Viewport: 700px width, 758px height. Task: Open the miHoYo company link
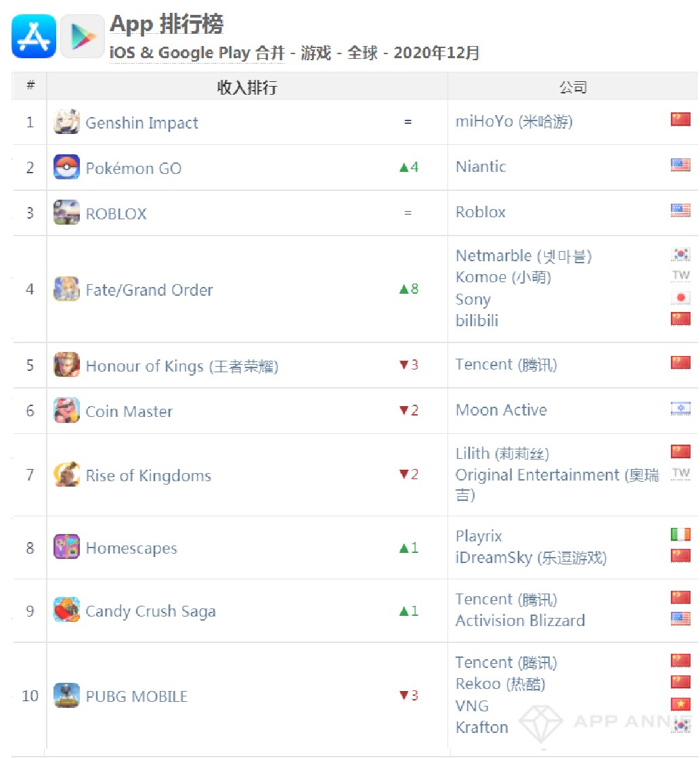[514, 121]
